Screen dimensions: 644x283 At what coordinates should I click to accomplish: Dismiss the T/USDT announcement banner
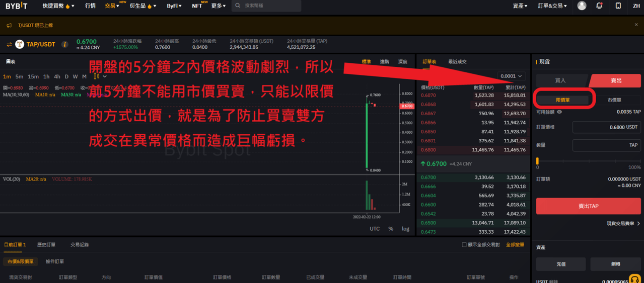point(636,25)
